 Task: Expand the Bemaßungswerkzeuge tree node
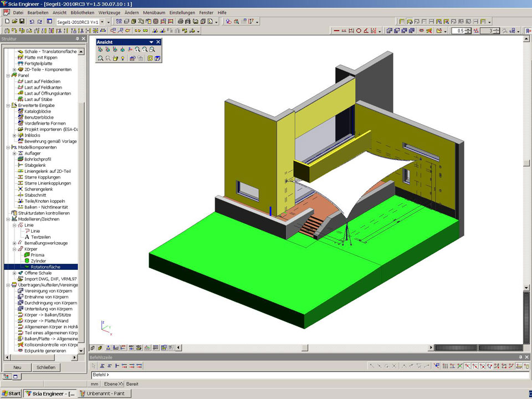point(14,243)
